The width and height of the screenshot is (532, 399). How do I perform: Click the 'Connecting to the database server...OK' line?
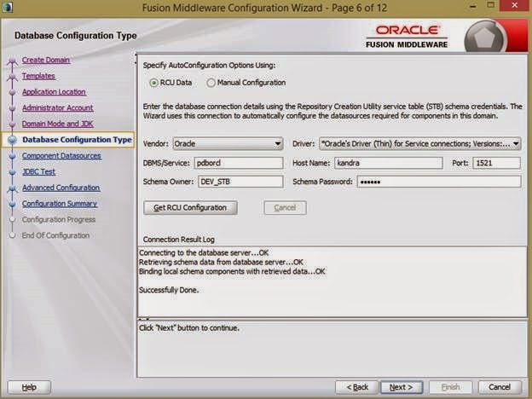pos(204,252)
